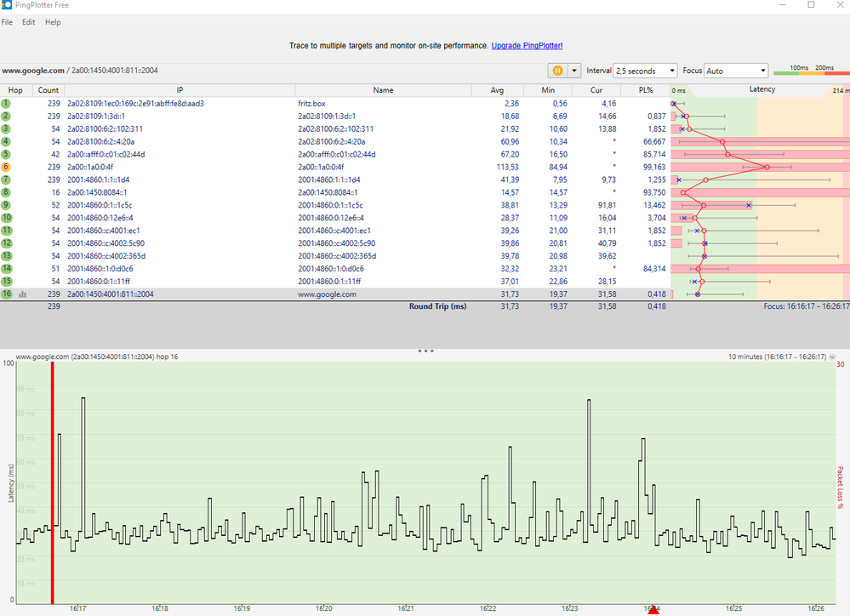Click the fritz.box name cell
Screen dimensions: 850x616
tap(311, 104)
